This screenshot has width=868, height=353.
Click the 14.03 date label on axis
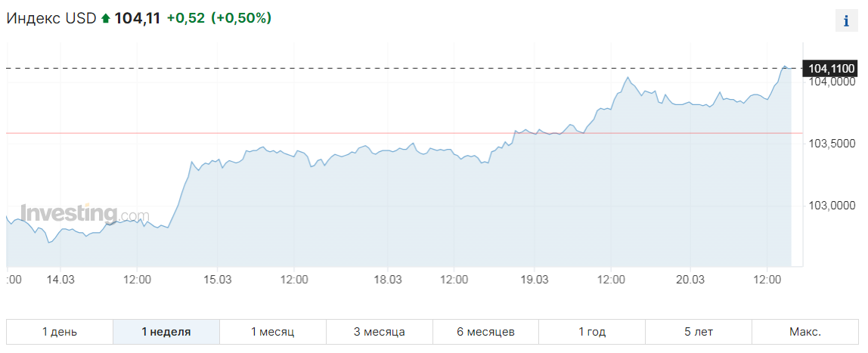point(60,280)
